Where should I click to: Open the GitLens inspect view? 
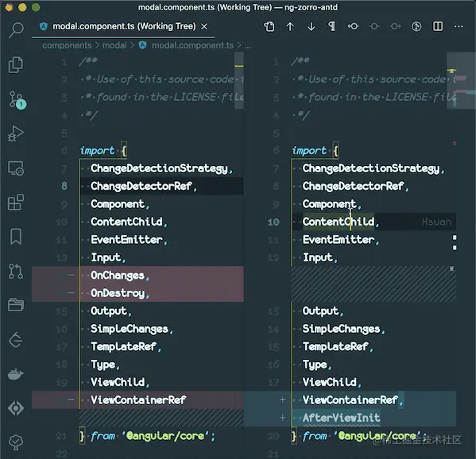click(x=16, y=408)
